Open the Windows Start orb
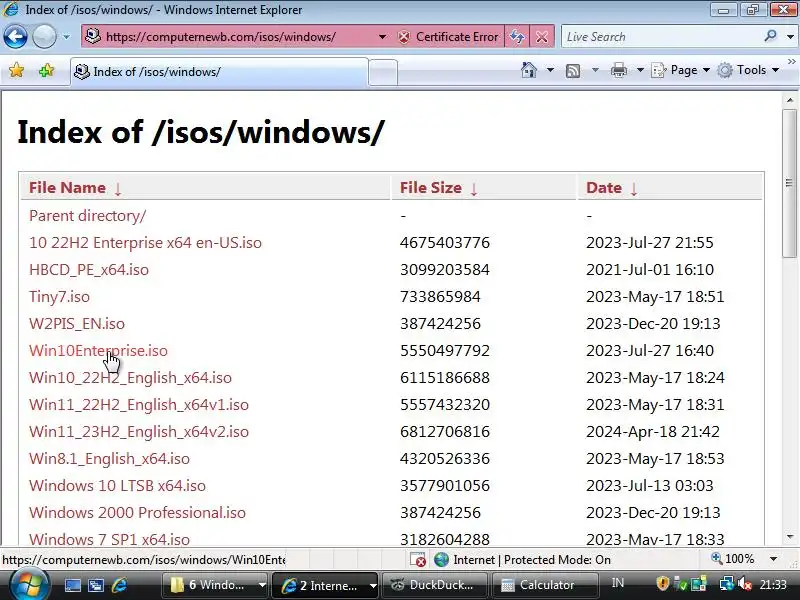 (x=29, y=585)
